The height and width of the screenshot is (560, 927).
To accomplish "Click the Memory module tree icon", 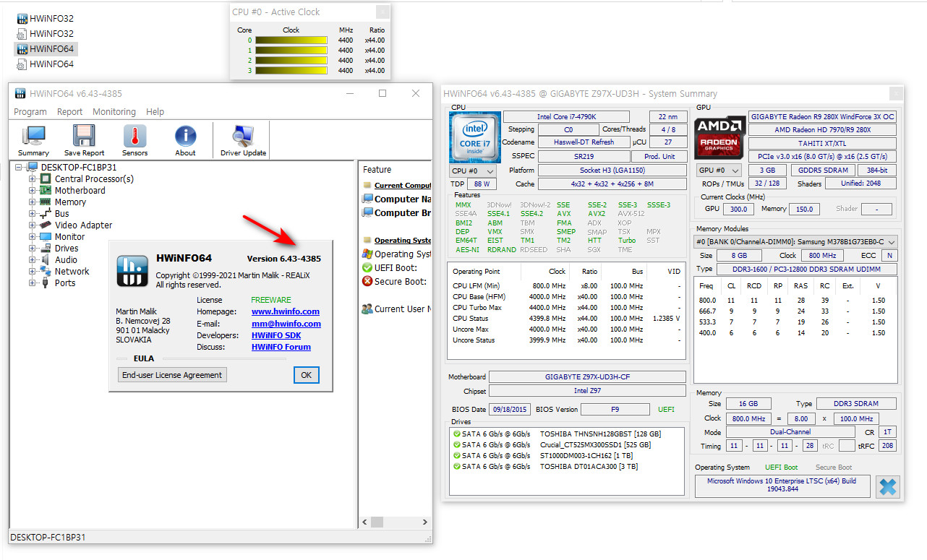I will [x=45, y=202].
